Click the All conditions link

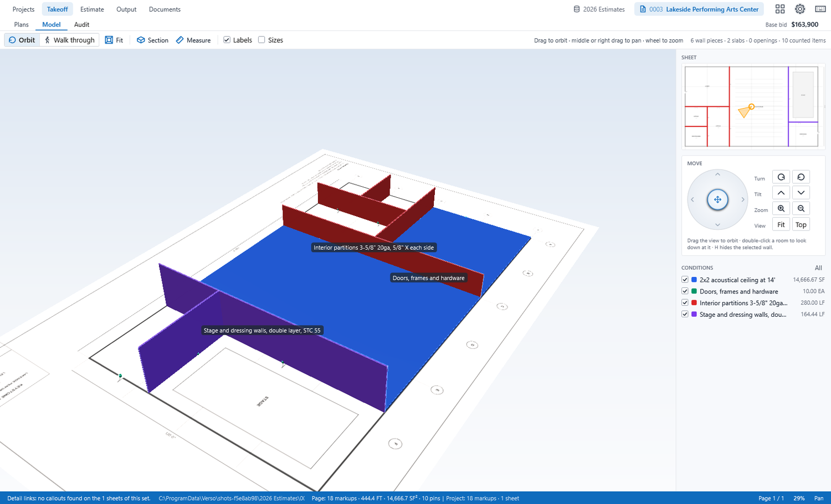click(x=818, y=268)
